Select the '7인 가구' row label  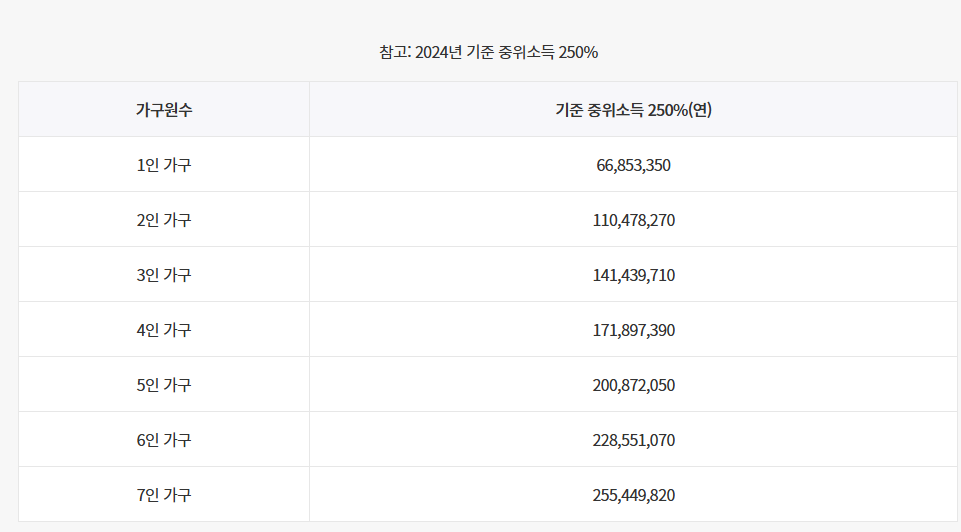164,495
